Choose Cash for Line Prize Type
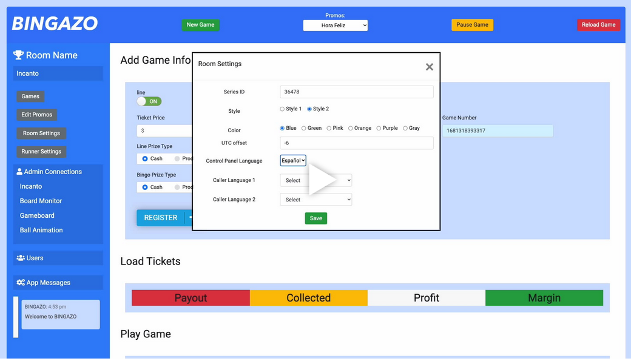This screenshot has height=364, width=631. click(x=145, y=158)
